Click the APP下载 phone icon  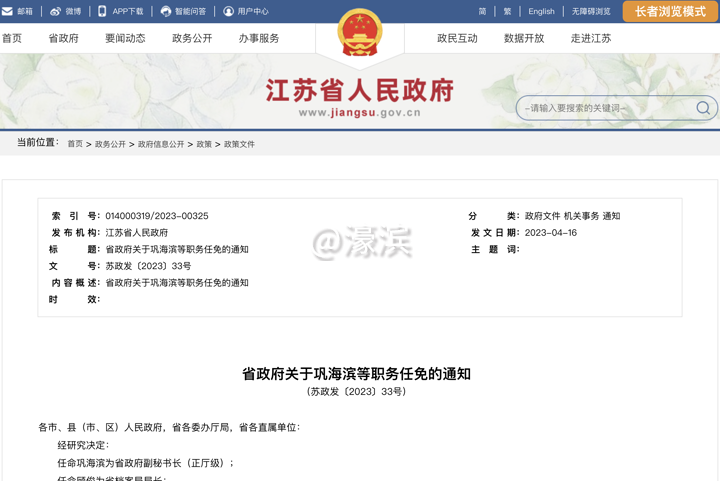click(x=102, y=11)
